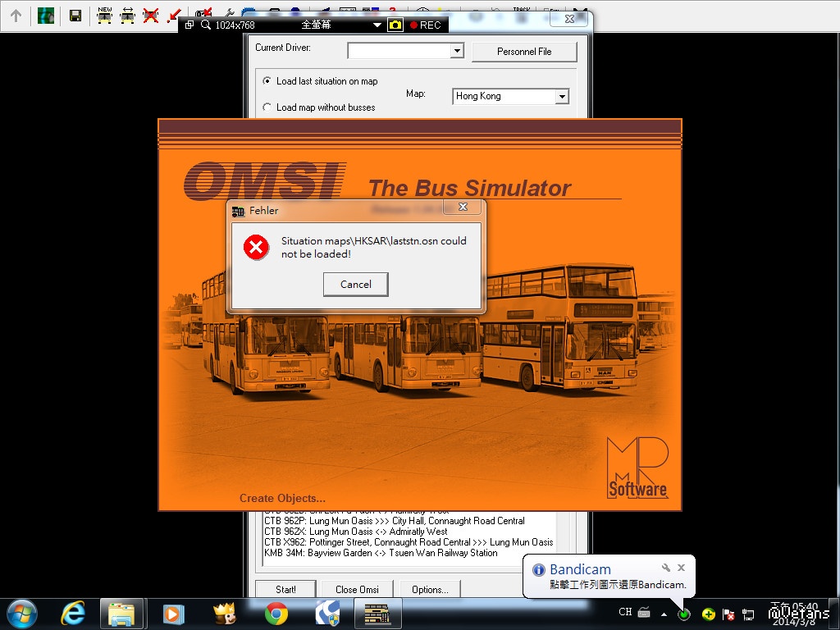Viewport: 840px width, 630px height.
Task: Open Windows Explorer folder on taskbar
Action: tap(121, 614)
